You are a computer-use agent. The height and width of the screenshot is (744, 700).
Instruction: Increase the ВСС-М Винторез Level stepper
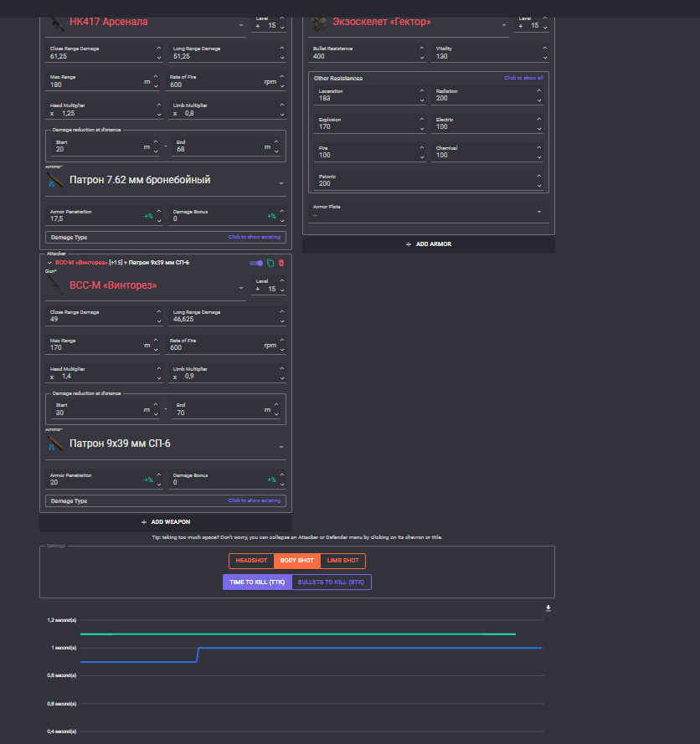click(282, 281)
